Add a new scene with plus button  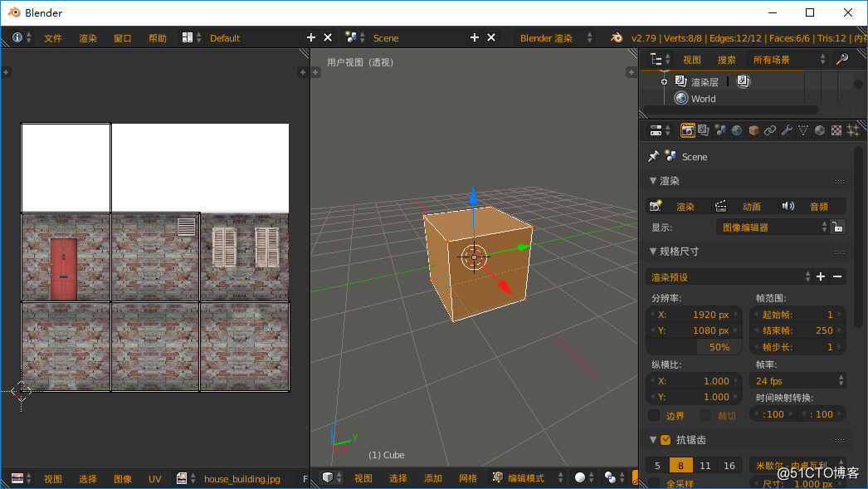pyautogui.click(x=475, y=37)
